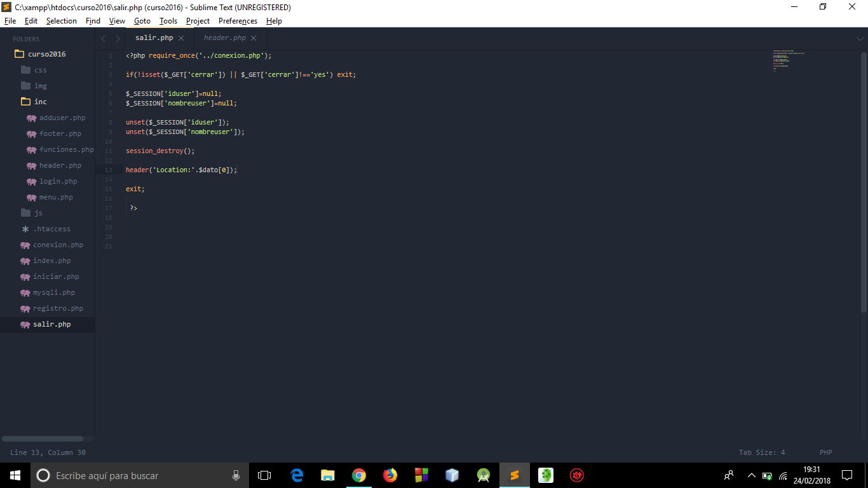The height and width of the screenshot is (488, 868).
Task: Click the sidebar horizontal scrollbar
Action: pos(43,438)
